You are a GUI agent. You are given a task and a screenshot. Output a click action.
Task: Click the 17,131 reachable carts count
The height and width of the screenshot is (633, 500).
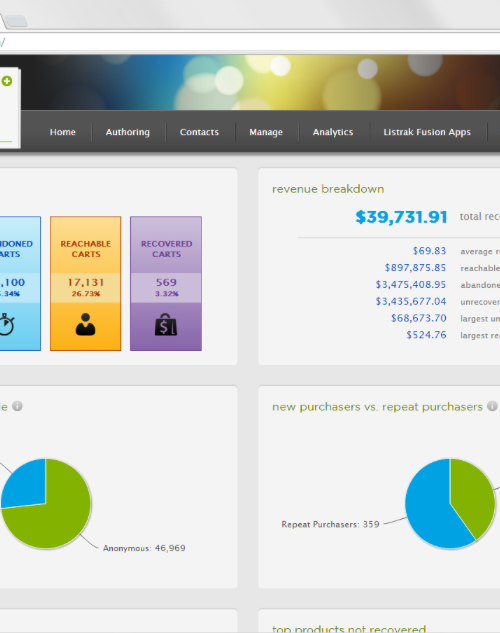click(86, 282)
